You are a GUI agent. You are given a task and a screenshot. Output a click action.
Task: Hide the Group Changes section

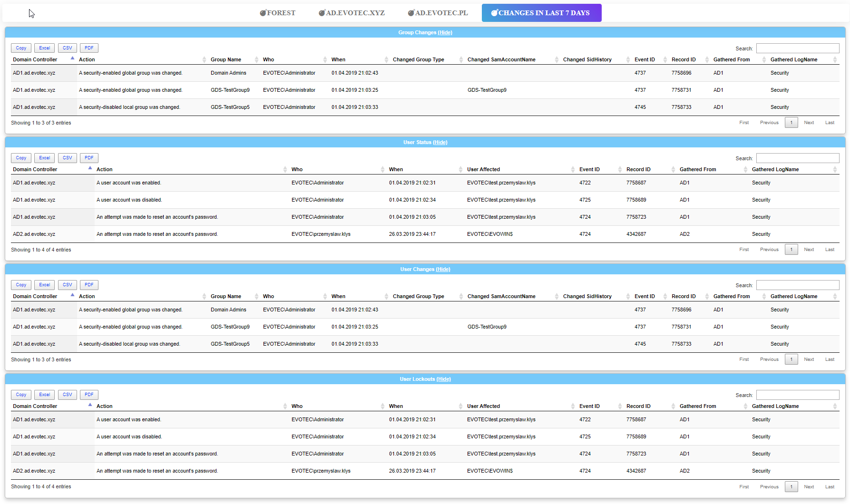coord(445,33)
